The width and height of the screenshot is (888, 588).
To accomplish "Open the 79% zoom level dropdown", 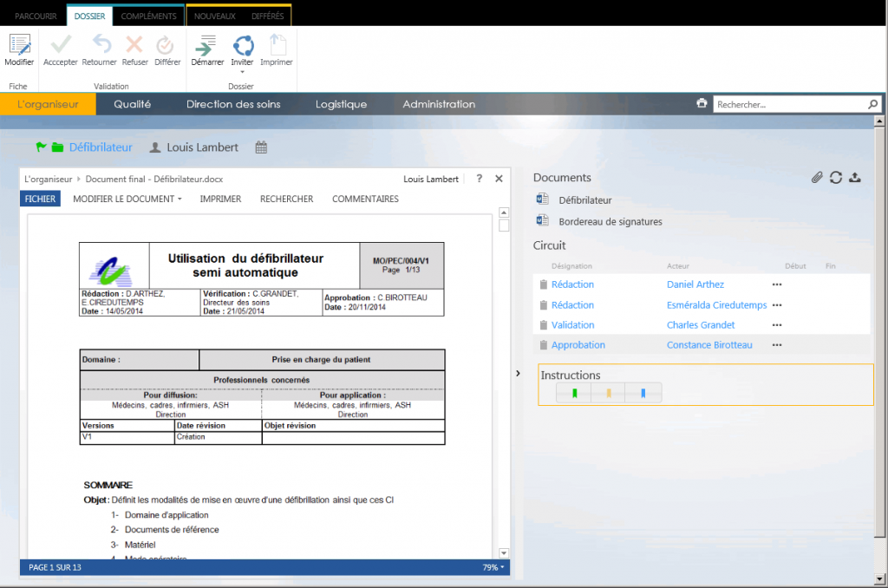I will pyautogui.click(x=493, y=567).
